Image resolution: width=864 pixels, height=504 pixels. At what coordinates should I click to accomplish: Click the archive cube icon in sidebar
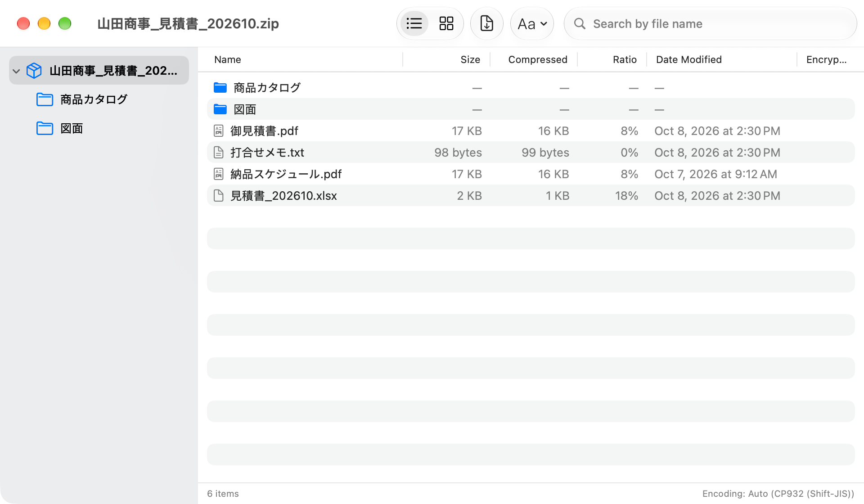click(34, 71)
